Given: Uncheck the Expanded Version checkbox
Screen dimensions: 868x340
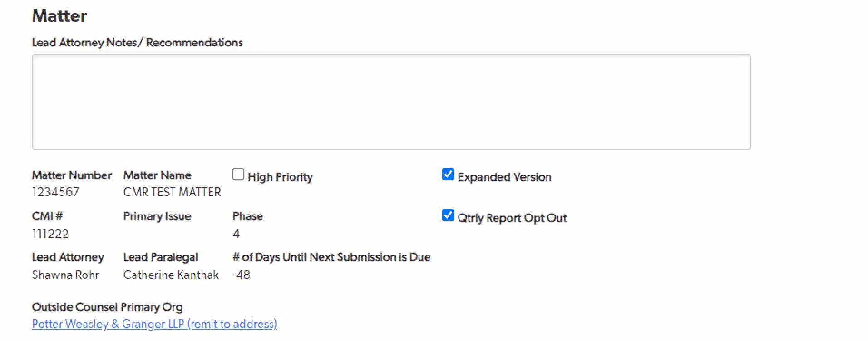Looking at the screenshot, I should 448,175.
